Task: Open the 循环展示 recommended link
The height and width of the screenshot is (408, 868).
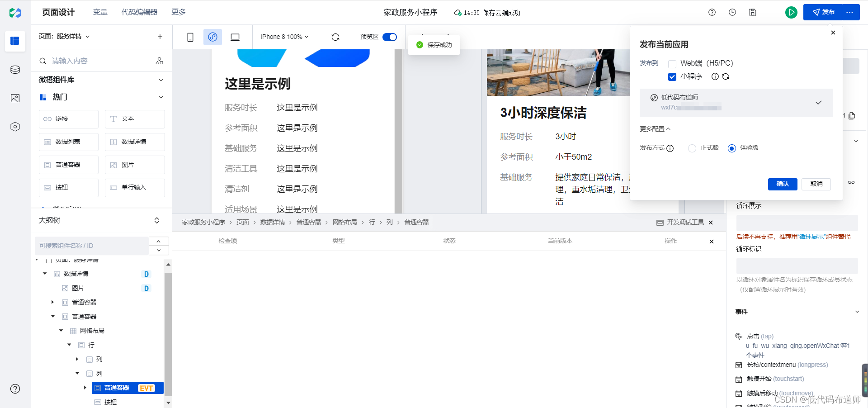Action: pyautogui.click(x=812, y=237)
